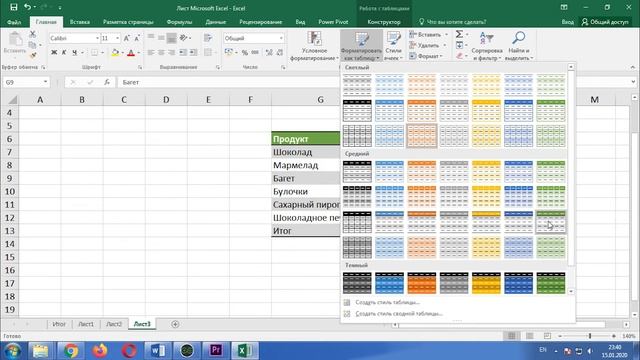Switch to the Вставка ribbon tab

click(x=80, y=22)
